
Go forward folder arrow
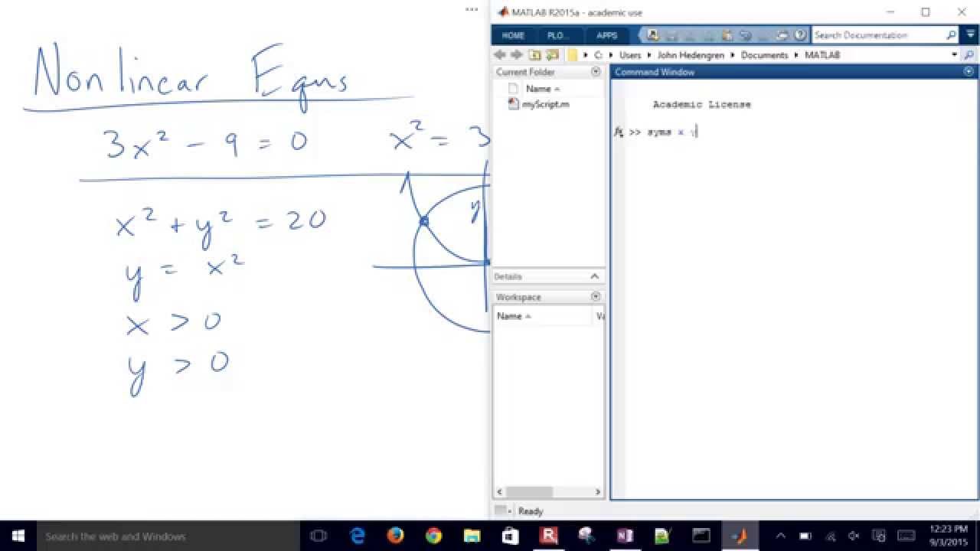click(517, 55)
